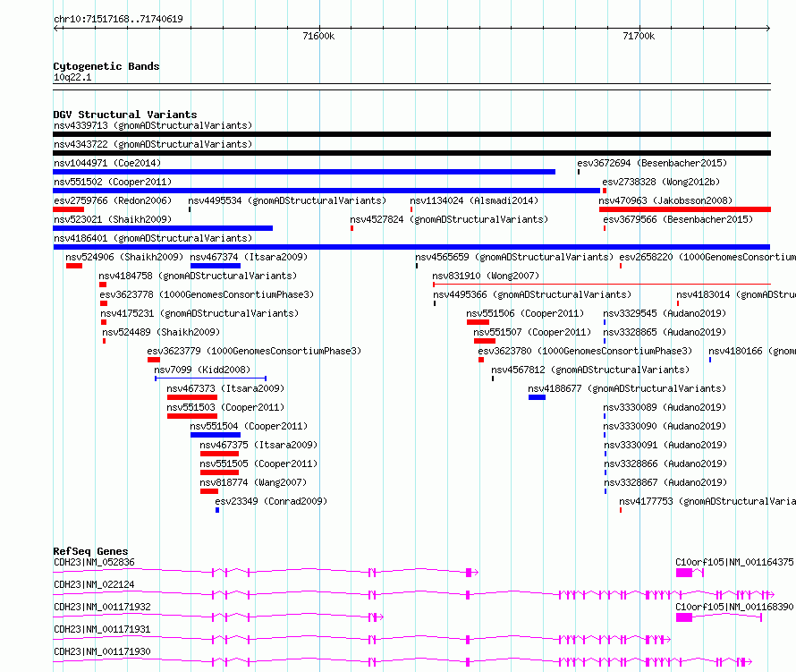Select nsv551507 (Cooper2011) label
Viewport: 796px width, 672px height.
pyautogui.click(x=532, y=332)
